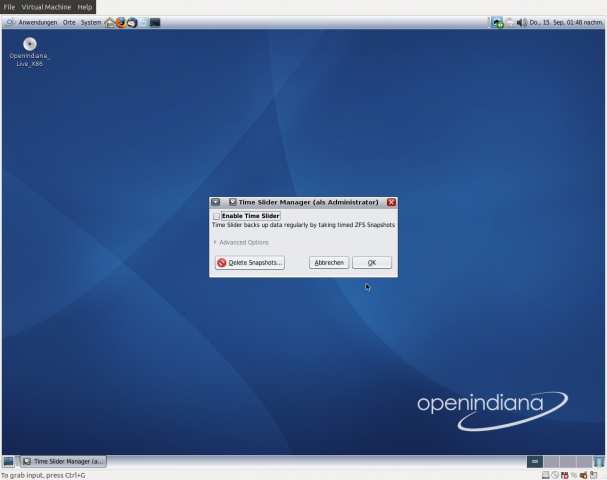Image resolution: width=607 pixels, height=480 pixels.
Task: Click the OpenIndiana logo beside Anwendungen
Action: tap(10, 22)
